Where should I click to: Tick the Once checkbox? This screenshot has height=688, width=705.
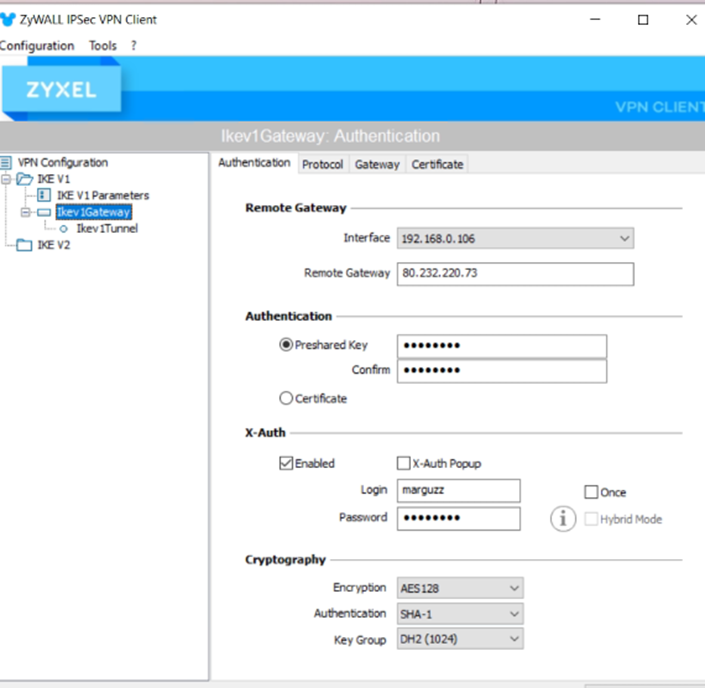pos(591,492)
